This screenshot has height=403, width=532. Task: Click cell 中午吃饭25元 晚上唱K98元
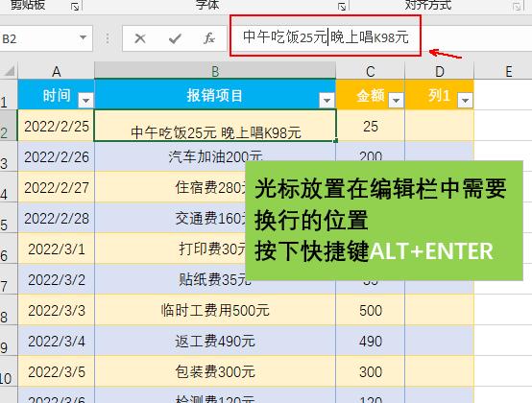click(215, 126)
